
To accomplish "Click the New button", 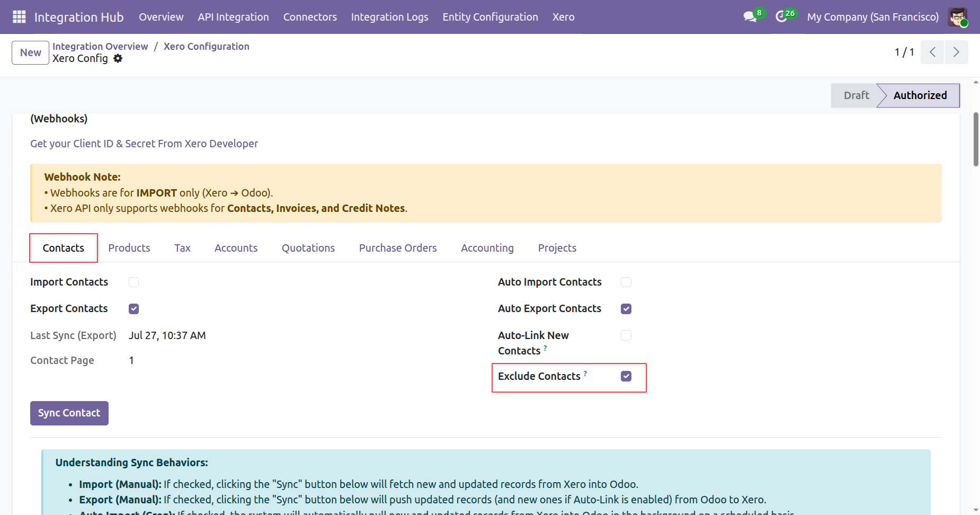I will (x=31, y=52).
